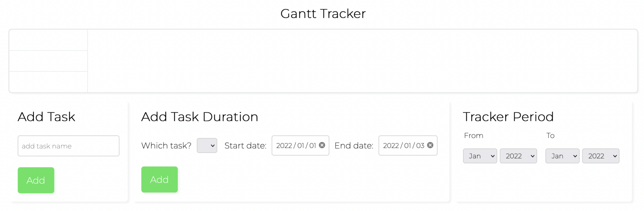Viewport: 644px width, 211px height.
Task: Open the To year 2022 dropdown
Action: (x=601, y=156)
